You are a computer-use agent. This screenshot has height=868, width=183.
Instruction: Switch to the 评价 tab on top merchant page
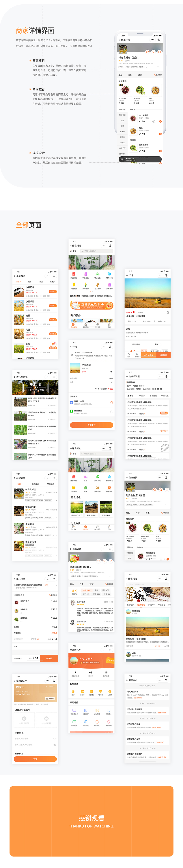point(130,75)
